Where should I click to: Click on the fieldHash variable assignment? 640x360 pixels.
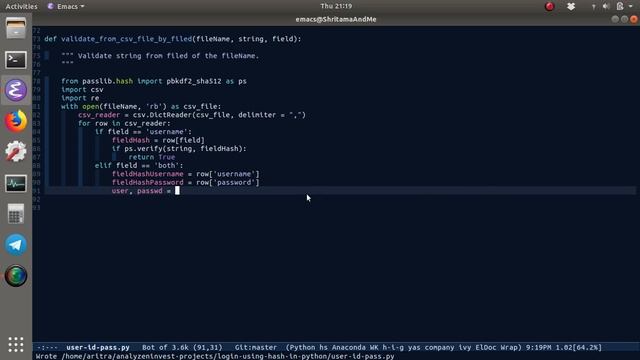[x=158, y=140]
